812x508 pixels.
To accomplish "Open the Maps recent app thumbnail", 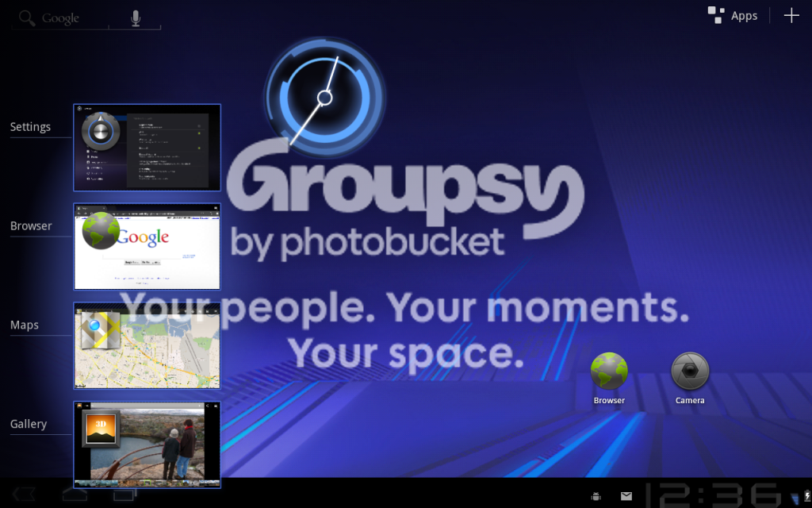I will point(147,346).
